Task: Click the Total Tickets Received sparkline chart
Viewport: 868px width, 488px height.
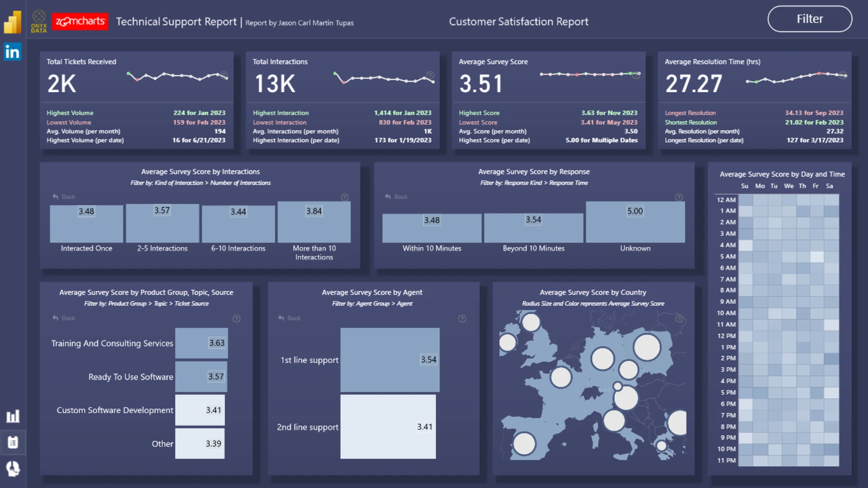Action: [178, 76]
